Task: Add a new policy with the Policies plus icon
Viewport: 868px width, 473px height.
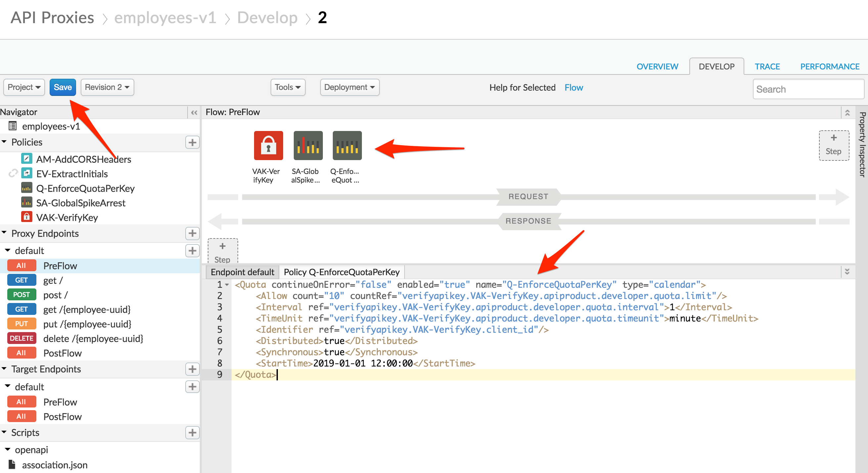Action: 193,143
